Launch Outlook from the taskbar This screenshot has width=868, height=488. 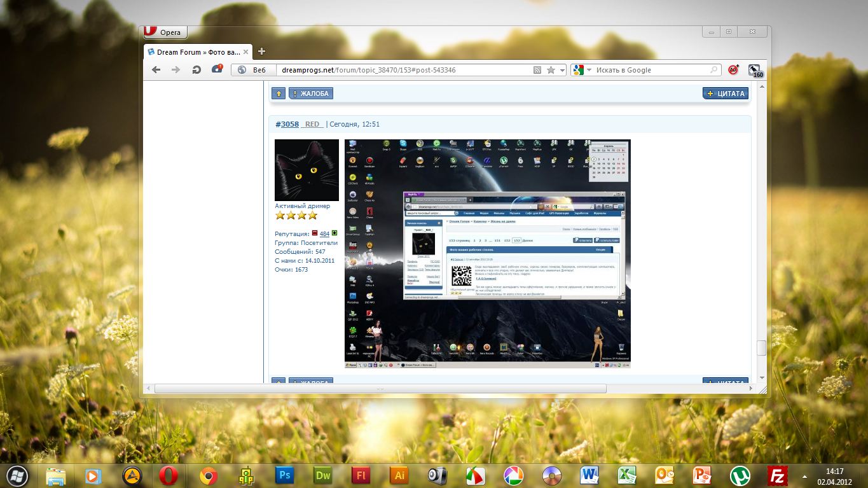point(665,475)
